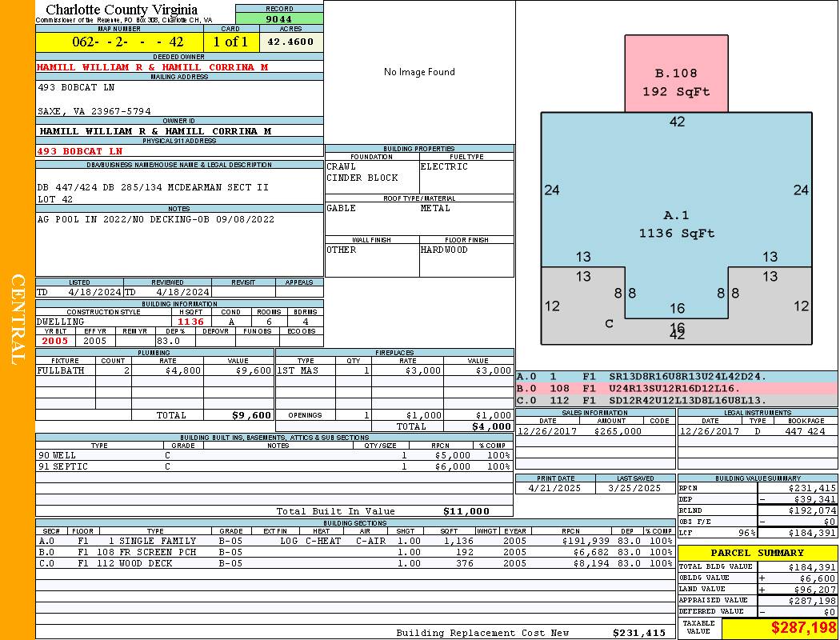This screenshot has height=640, width=840.
Task: Click the heated square feet value 1136 in red
Action: point(190,322)
